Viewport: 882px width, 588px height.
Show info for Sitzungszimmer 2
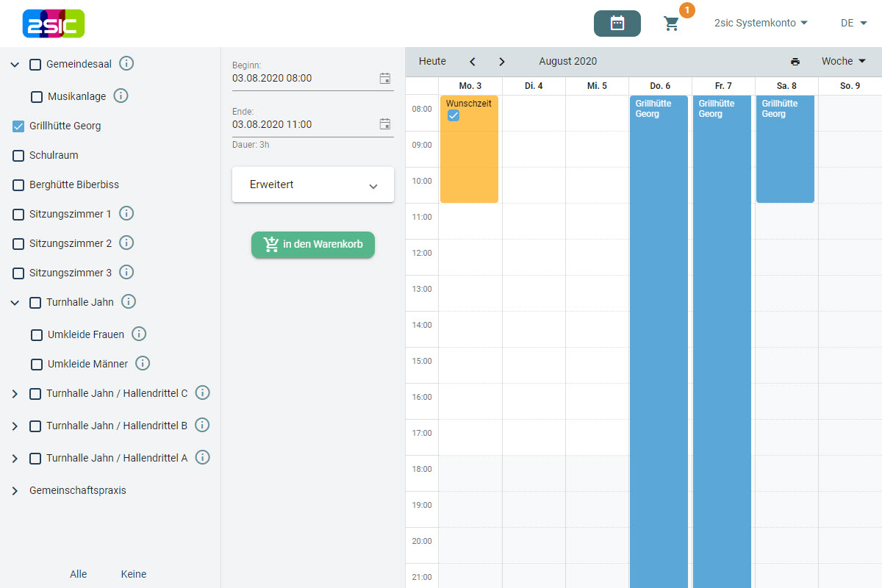(x=126, y=243)
